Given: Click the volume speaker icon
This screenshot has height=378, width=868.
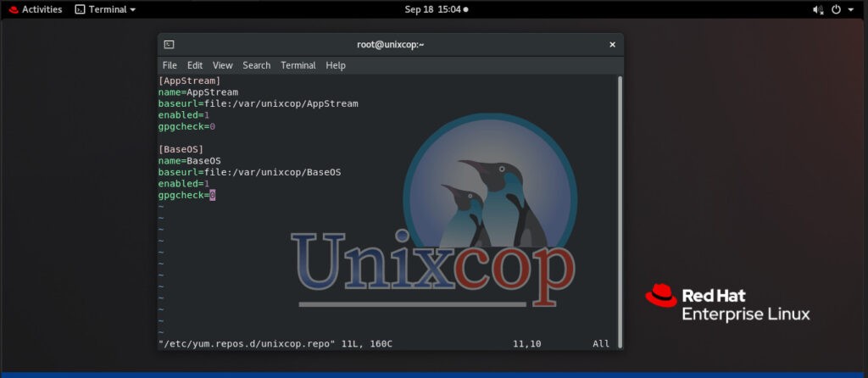Looking at the screenshot, I should [818, 9].
